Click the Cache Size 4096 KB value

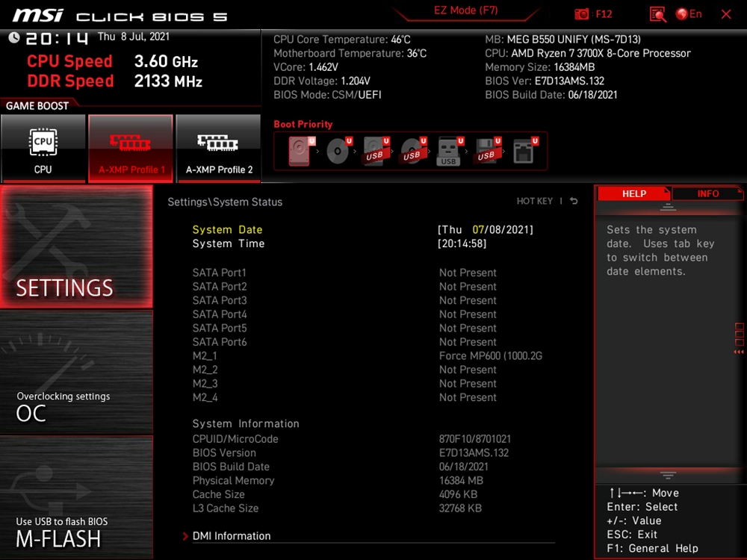click(x=458, y=494)
